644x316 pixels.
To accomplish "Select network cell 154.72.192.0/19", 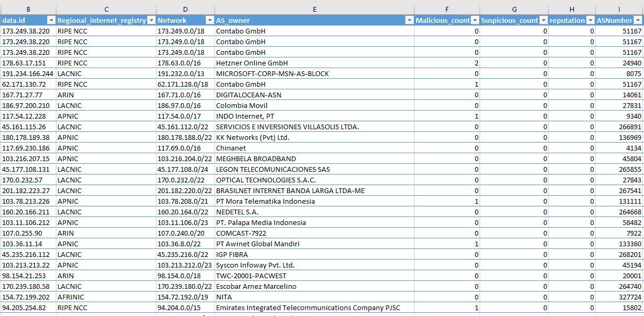I will click(x=185, y=297).
